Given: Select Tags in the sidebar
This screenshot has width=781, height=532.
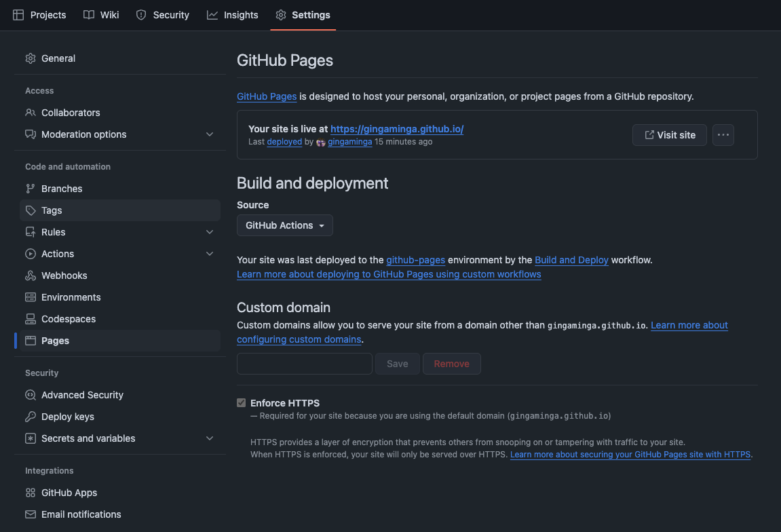Looking at the screenshot, I should 120,210.
